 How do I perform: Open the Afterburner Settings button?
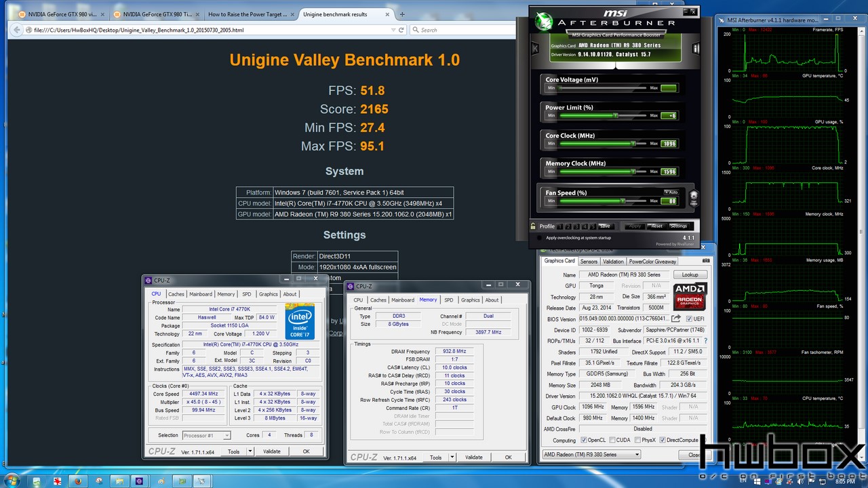pyautogui.click(x=679, y=226)
